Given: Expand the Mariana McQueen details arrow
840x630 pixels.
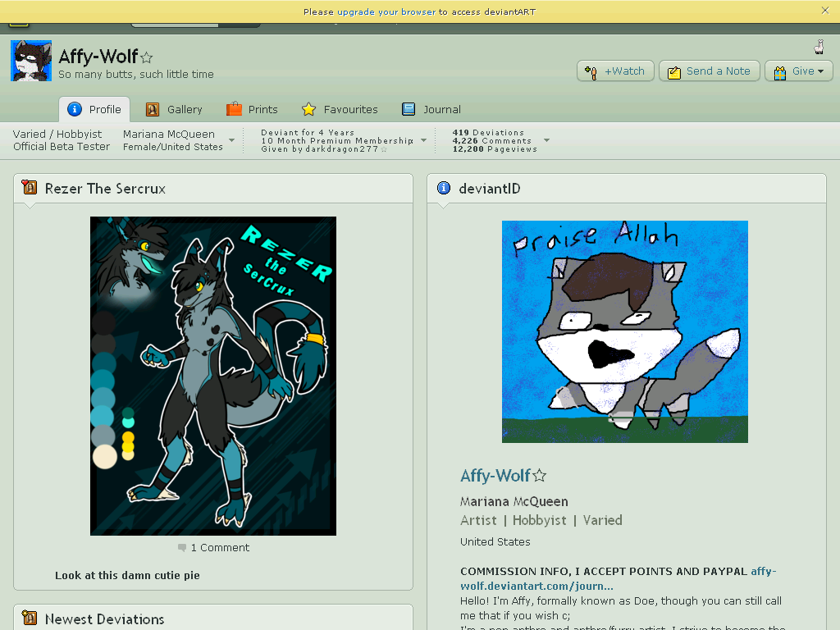Looking at the screenshot, I should (x=232, y=140).
